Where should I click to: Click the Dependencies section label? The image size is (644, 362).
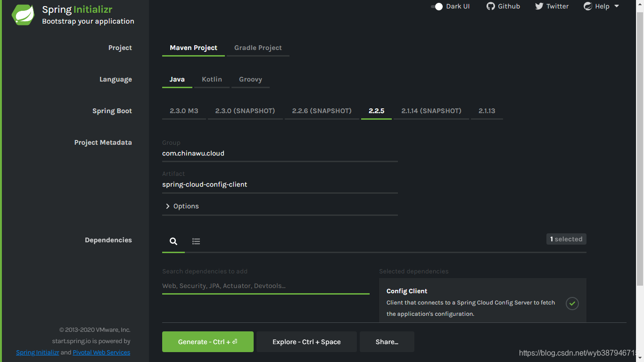(108, 240)
